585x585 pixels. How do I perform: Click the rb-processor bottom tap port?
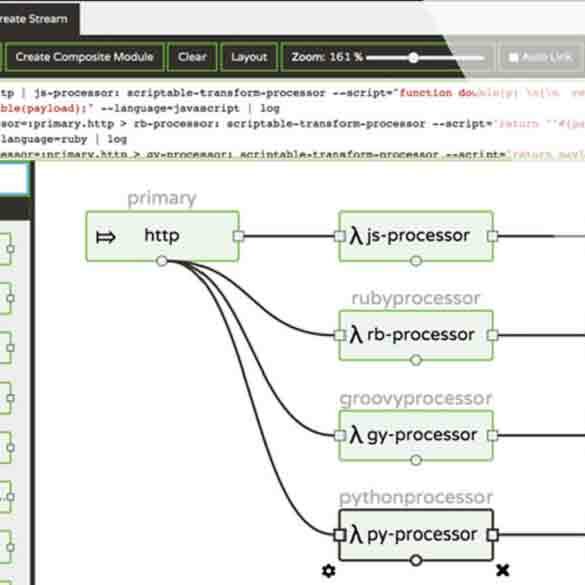(416, 360)
